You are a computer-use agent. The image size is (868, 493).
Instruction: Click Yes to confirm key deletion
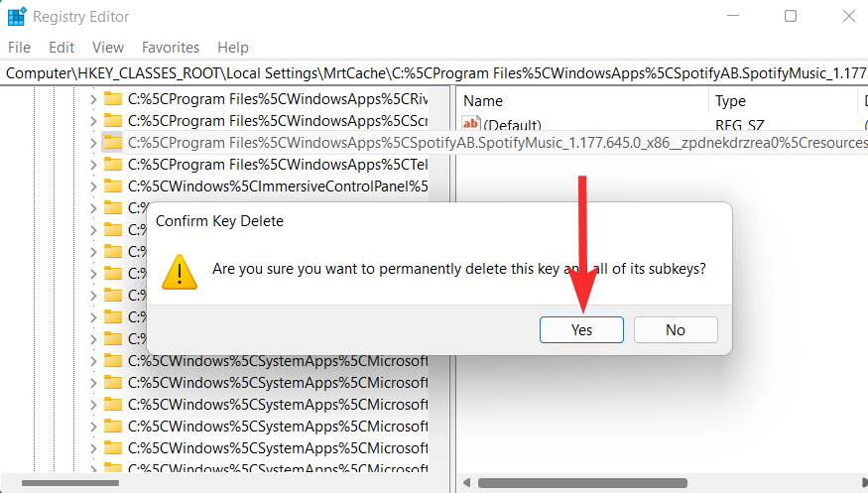tap(581, 330)
